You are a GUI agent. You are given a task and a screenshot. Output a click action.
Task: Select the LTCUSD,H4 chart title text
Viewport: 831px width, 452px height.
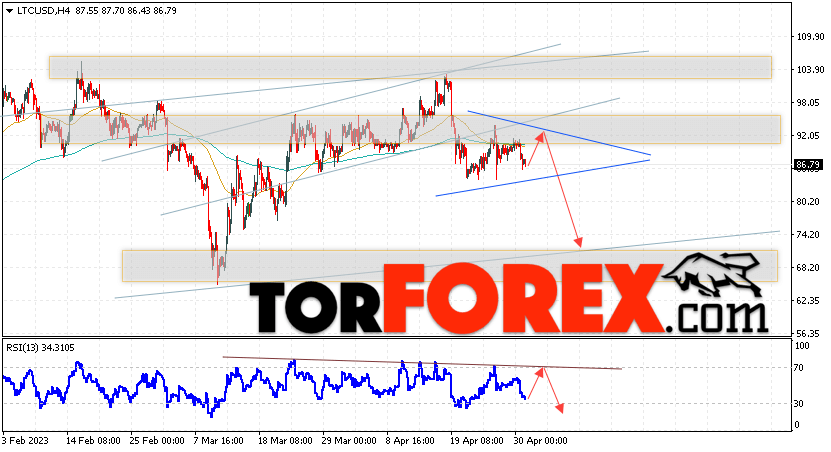44,11
